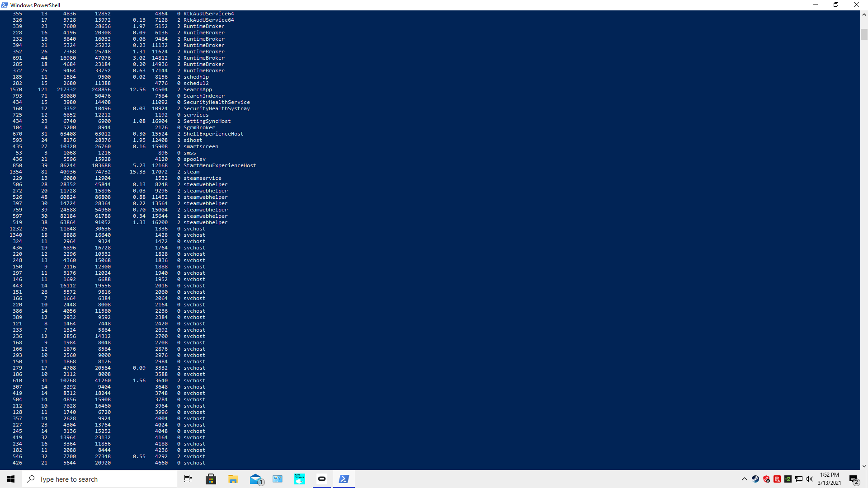The height and width of the screenshot is (488, 868).
Task: Click RtkAudUService64 in the Id 4864 row
Action: [x=209, y=14]
